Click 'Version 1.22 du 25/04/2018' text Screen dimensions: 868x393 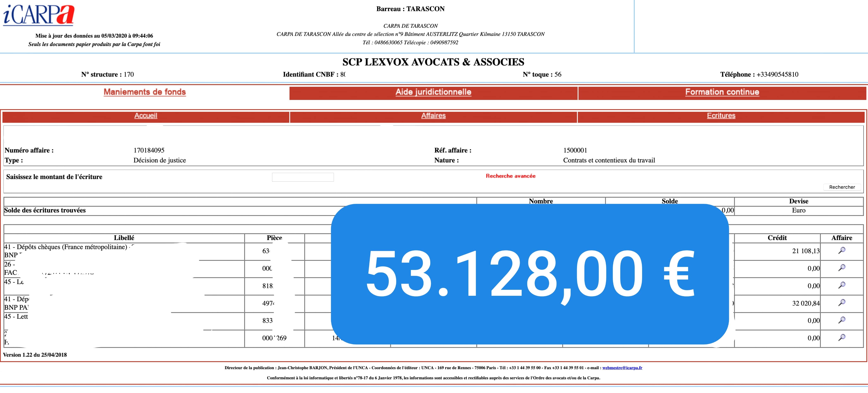pyautogui.click(x=35, y=355)
